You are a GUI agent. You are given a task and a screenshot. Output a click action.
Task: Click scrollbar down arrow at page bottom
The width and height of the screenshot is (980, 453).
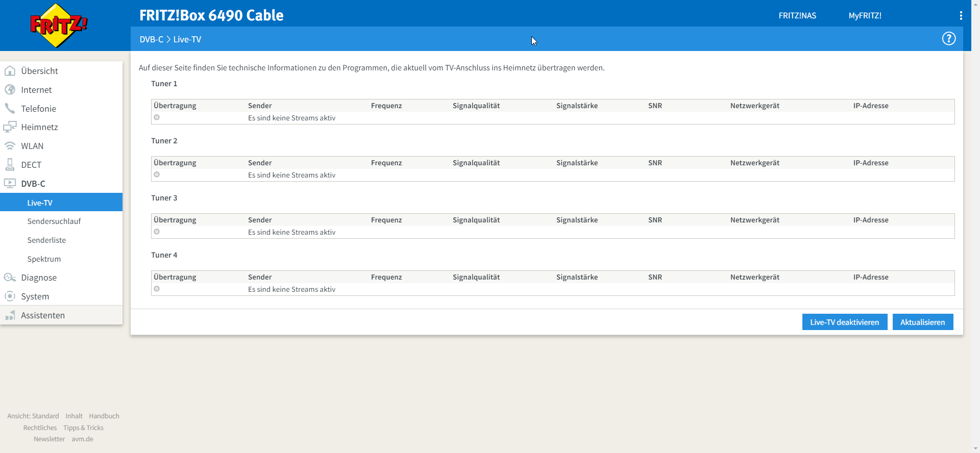[x=975, y=449]
